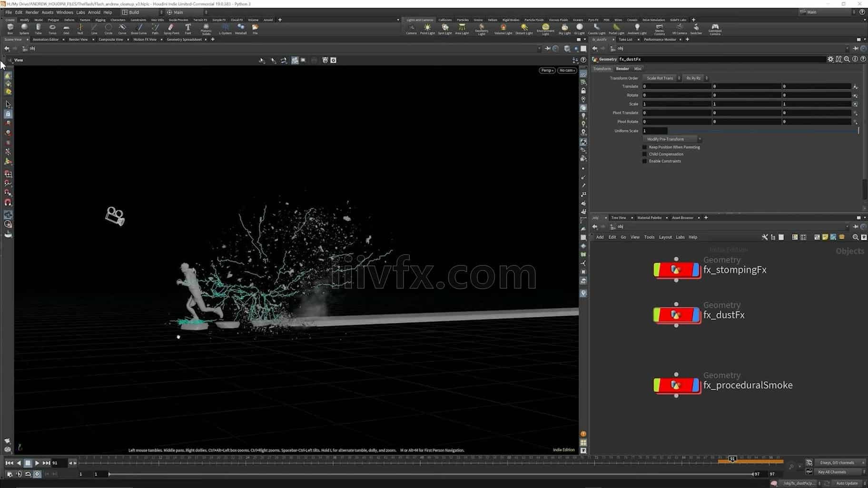Create a Box from the shelf
The width and height of the screenshot is (868, 488).
point(10,29)
